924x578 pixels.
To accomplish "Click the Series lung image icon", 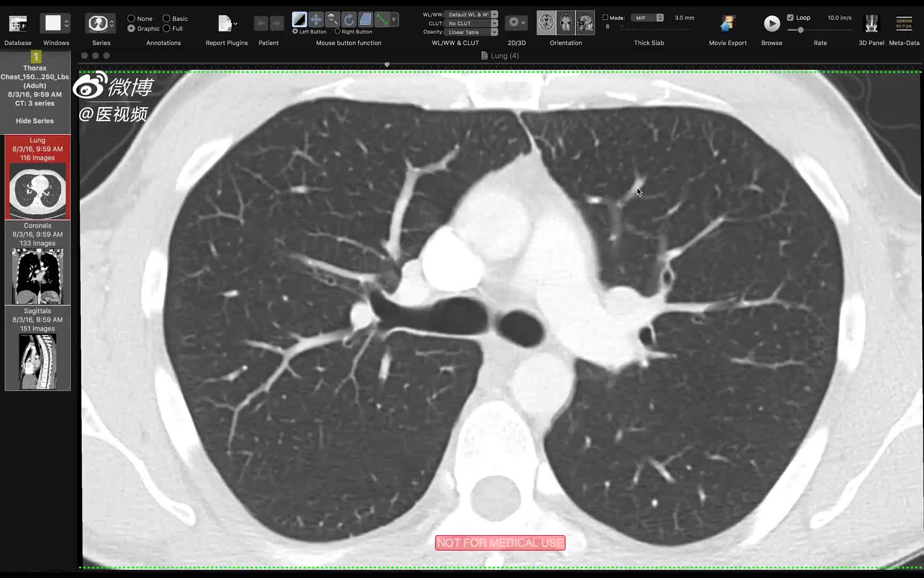I will [98, 24].
